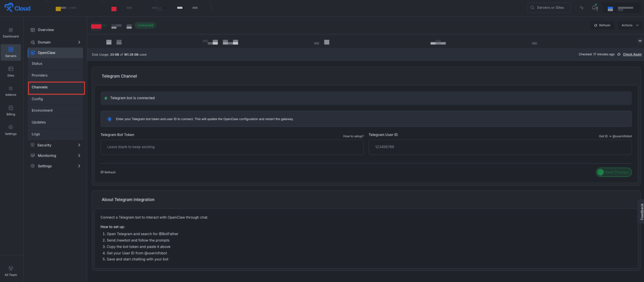
Task: Select Channels in the OpenClaw menu
Action: click(39, 87)
